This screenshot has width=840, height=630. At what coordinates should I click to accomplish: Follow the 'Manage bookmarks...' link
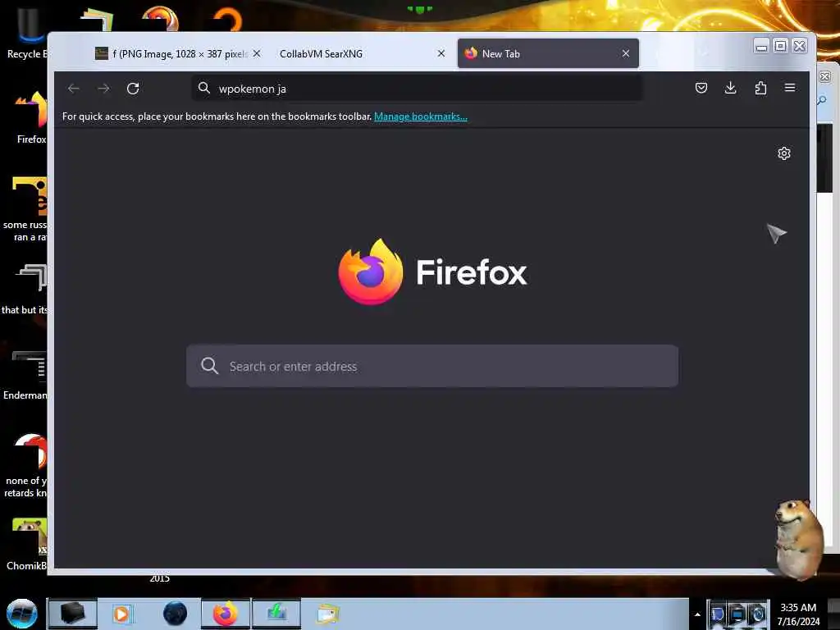click(421, 116)
